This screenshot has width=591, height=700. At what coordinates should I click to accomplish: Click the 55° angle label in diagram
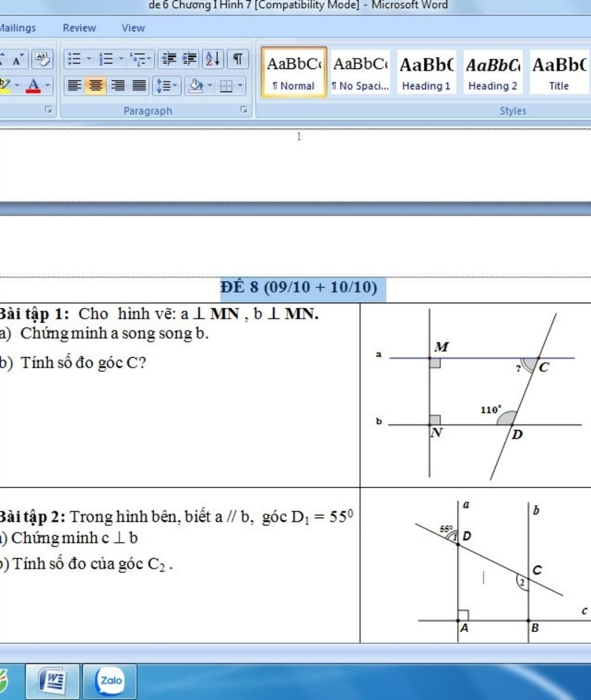tap(446, 528)
